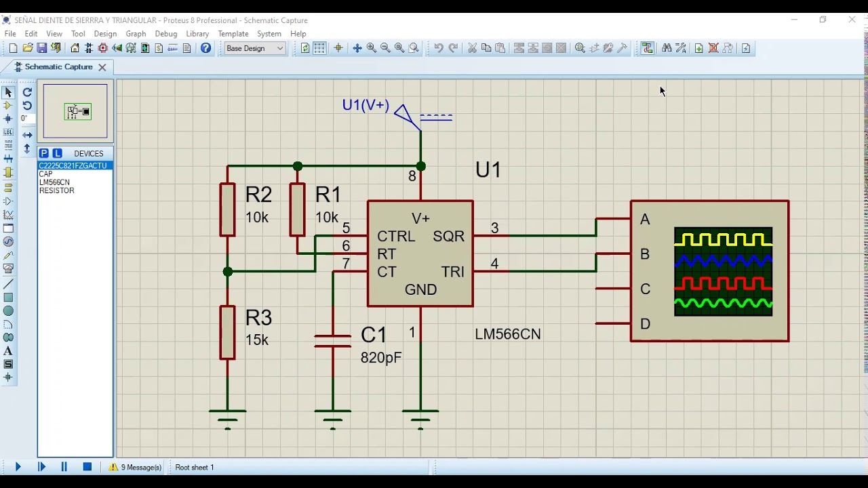Paste from clipboard icon
The width and height of the screenshot is (868, 488).
pos(500,48)
